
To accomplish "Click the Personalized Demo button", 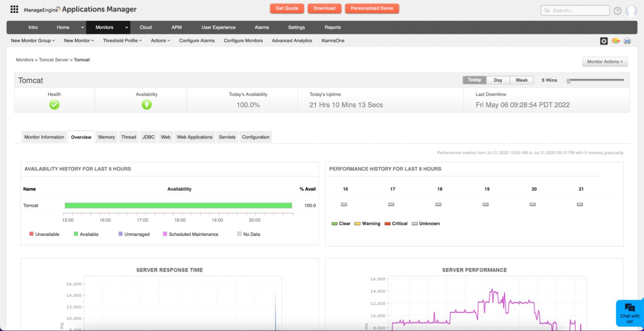I will (x=372, y=8).
